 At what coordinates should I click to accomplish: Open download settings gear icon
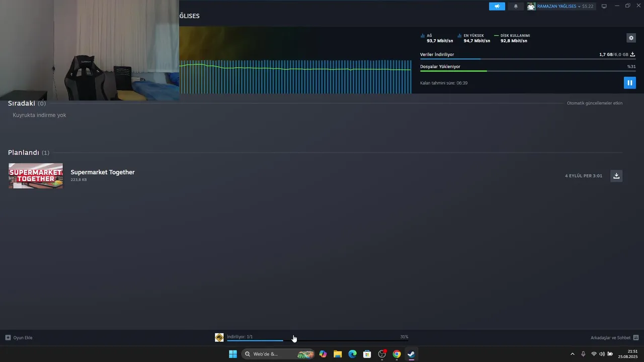(631, 38)
